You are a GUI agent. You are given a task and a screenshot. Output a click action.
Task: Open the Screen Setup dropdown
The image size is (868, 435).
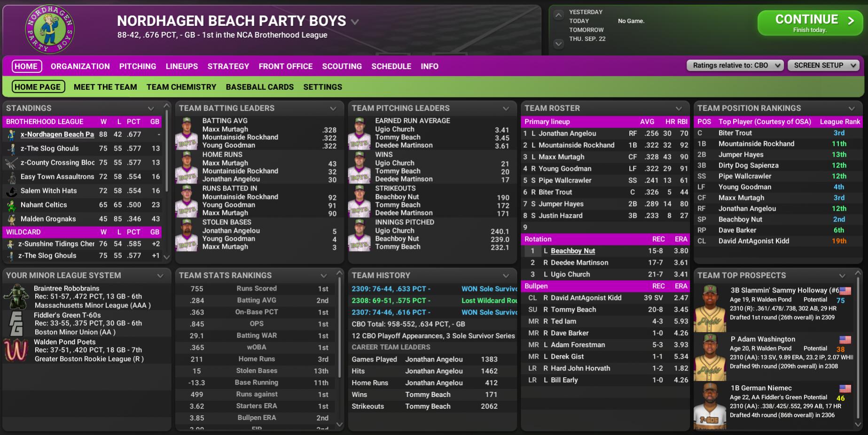coord(823,65)
